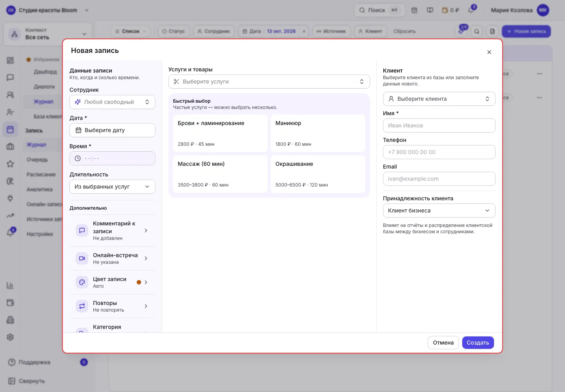This screenshot has width=565, height=392.
Task: Click the Цвет записи palette icon
Action: click(x=82, y=282)
